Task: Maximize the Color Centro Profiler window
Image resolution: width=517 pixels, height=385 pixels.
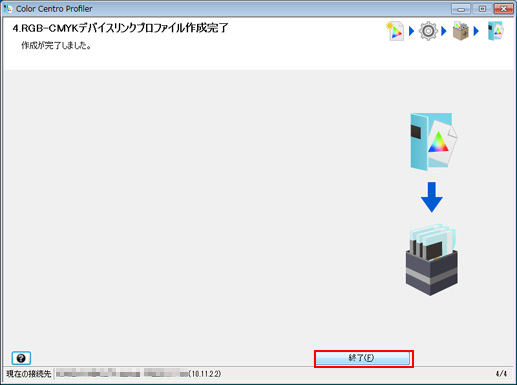Action: click(x=482, y=9)
